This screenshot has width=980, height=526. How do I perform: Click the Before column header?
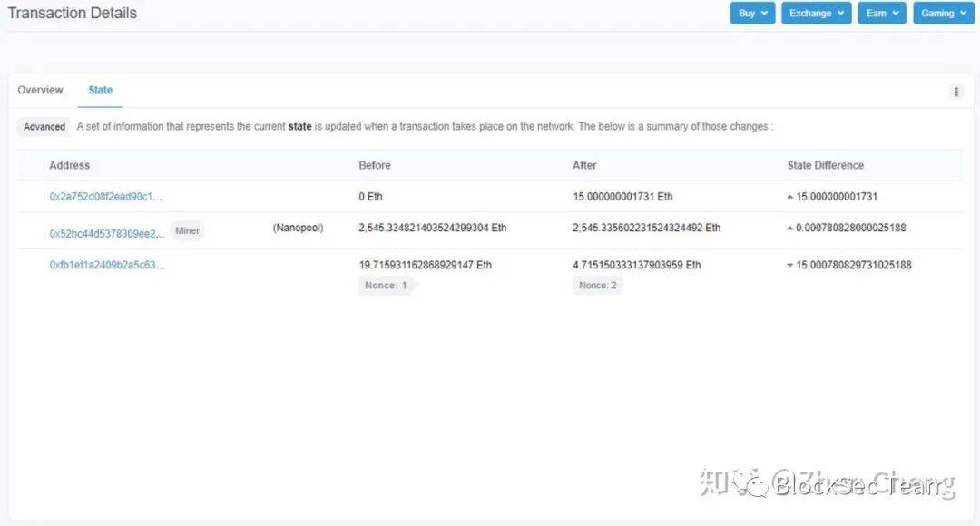point(375,166)
